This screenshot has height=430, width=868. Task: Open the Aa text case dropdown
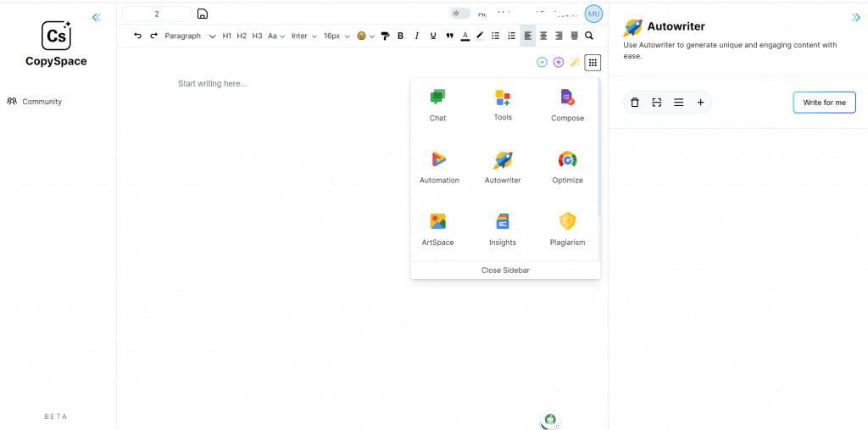(276, 36)
